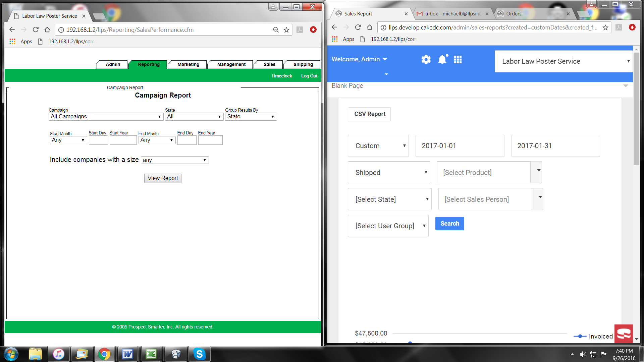Image resolution: width=644 pixels, height=362 pixels.
Task: Launch Excel from the taskbar
Action: coord(151,354)
